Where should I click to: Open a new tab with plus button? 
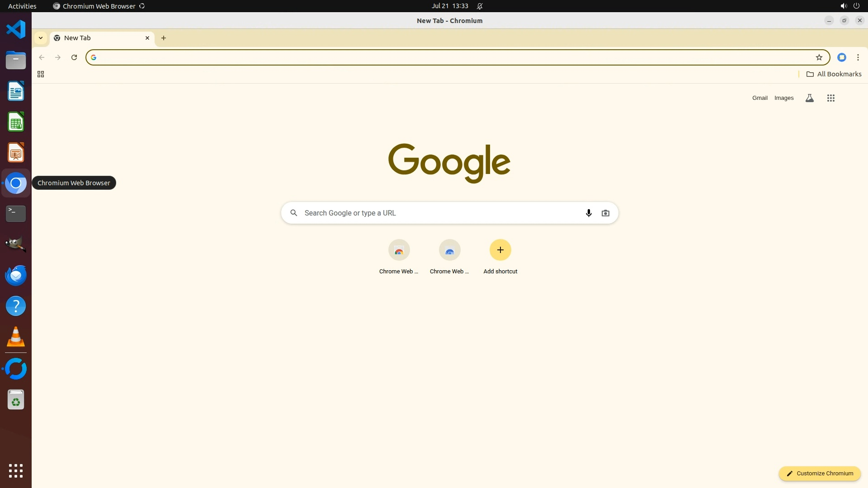[x=164, y=38]
